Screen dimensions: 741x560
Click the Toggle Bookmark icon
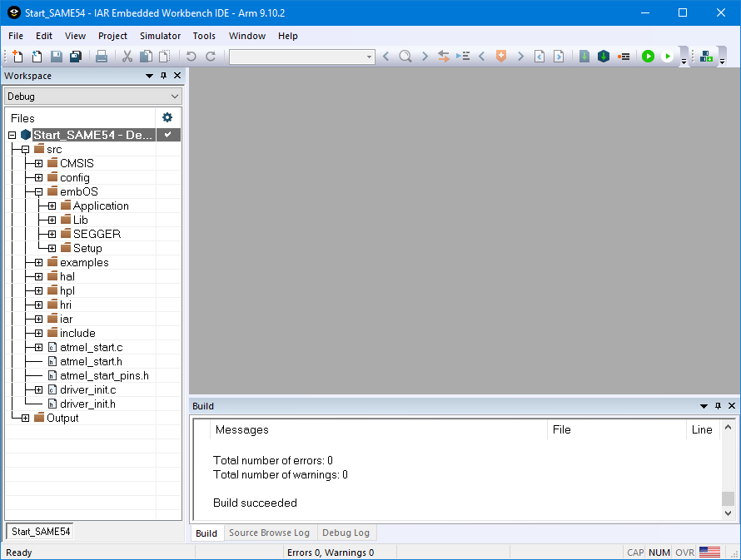tap(500, 57)
